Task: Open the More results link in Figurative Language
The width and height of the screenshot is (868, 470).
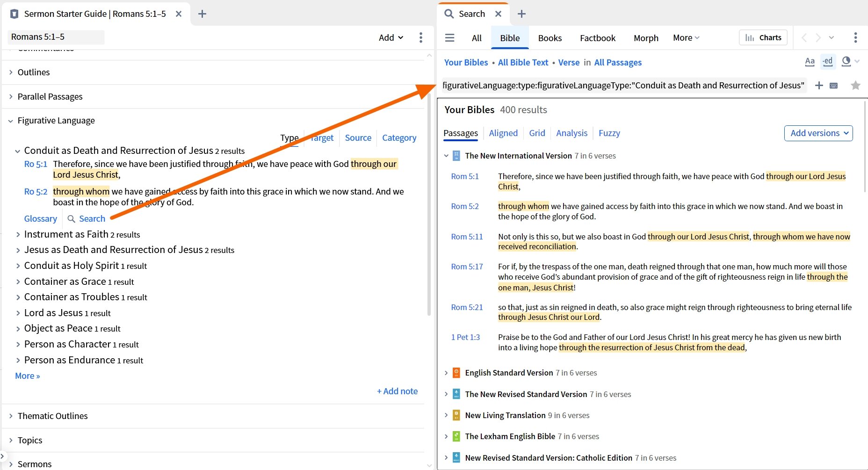Action: [x=27, y=376]
